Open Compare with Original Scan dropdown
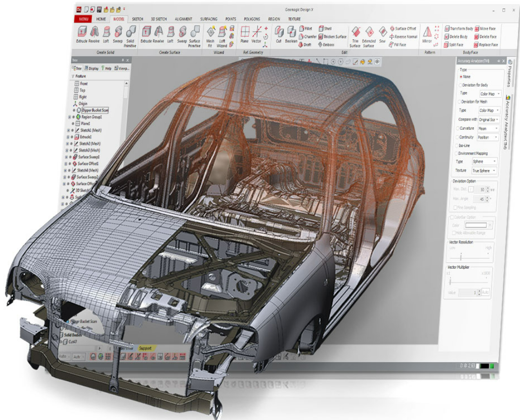The height and width of the screenshot is (420, 520). (x=488, y=119)
